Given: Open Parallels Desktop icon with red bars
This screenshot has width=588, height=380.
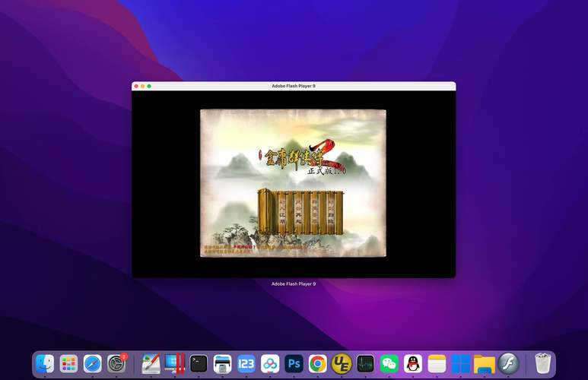Looking at the screenshot, I should click(175, 363).
